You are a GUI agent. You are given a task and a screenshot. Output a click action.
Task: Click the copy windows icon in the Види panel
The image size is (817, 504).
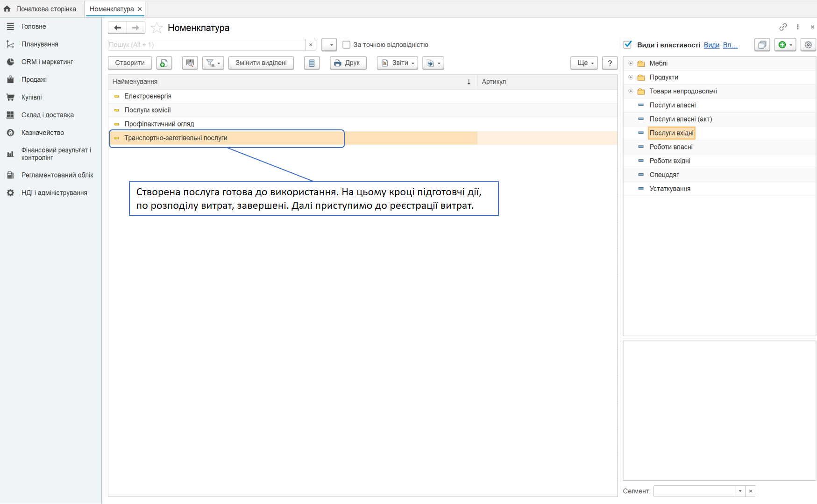(762, 45)
